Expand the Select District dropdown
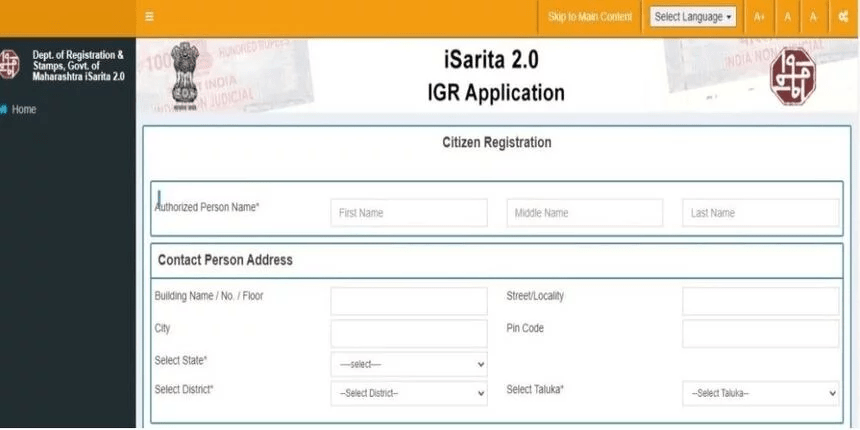Image resolution: width=860 pixels, height=430 pixels. [409, 393]
